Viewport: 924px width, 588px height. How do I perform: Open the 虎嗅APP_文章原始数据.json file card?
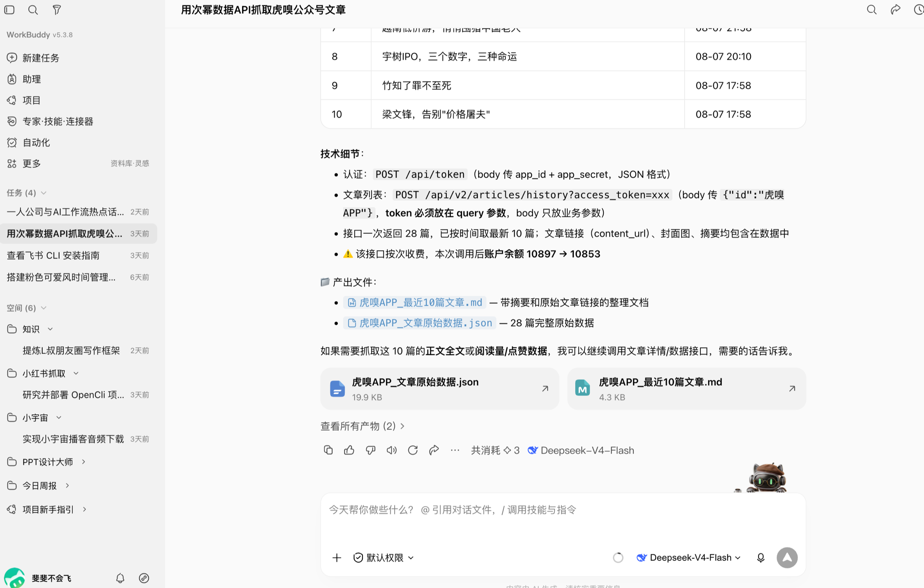pos(439,389)
